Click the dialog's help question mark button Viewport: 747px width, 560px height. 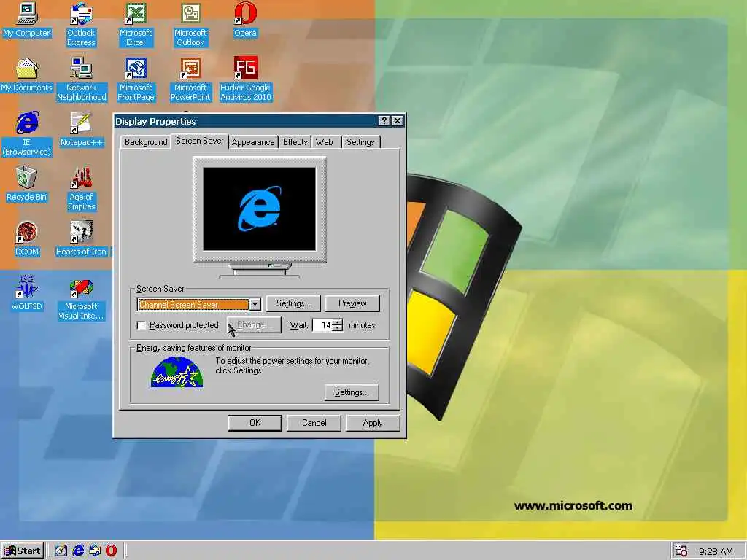pos(384,121)
